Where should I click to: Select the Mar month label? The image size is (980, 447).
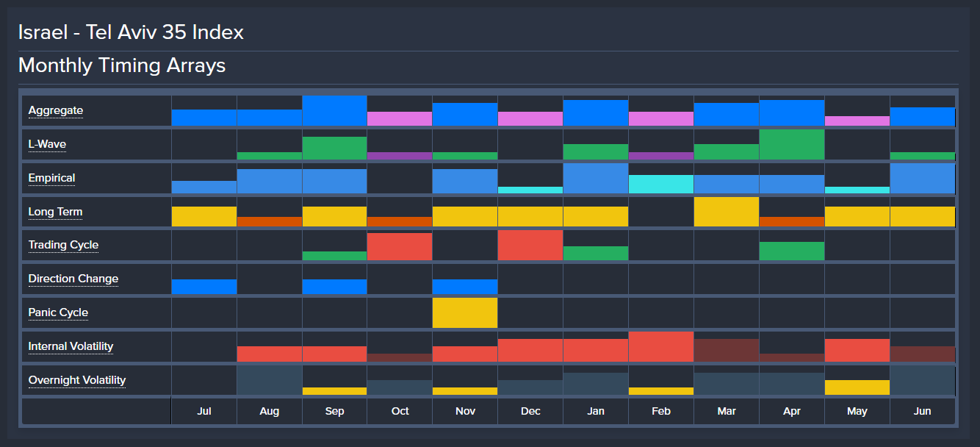[x=727, y=411]
